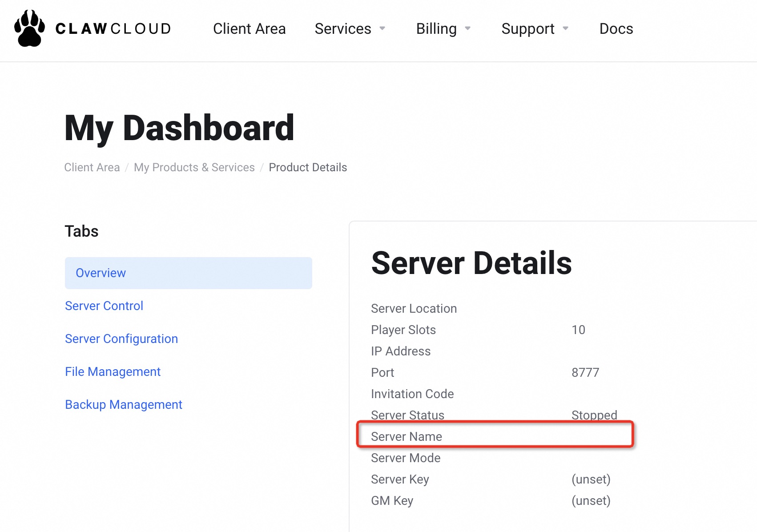Click the Support caret arrow
The image size is (757, 532).
[x=565, y=29]
